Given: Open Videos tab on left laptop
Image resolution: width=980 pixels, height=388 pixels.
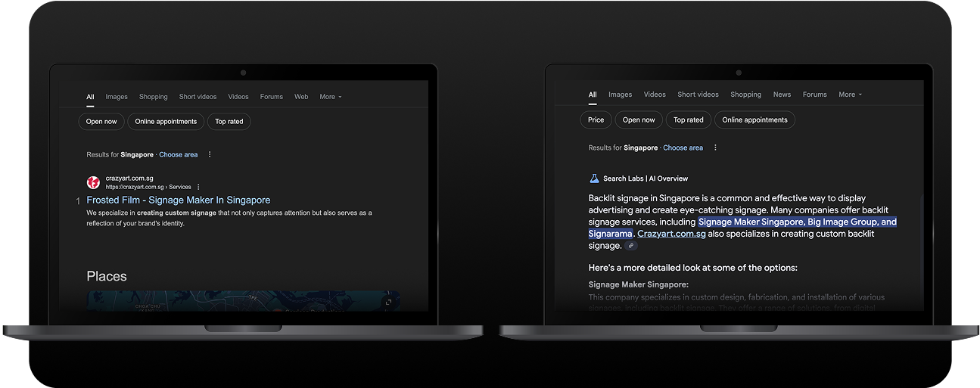Looking at the screenshot, I should [x=238, y=97].
